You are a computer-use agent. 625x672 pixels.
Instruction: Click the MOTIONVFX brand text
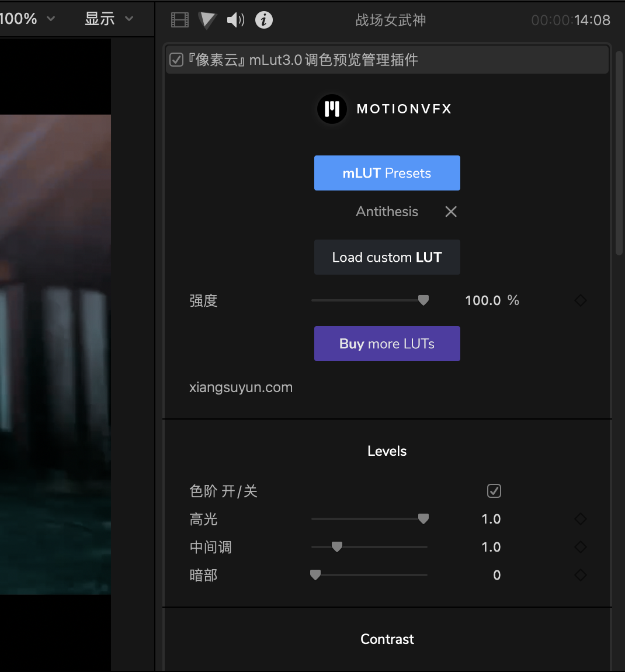click(x=404, y=109)
